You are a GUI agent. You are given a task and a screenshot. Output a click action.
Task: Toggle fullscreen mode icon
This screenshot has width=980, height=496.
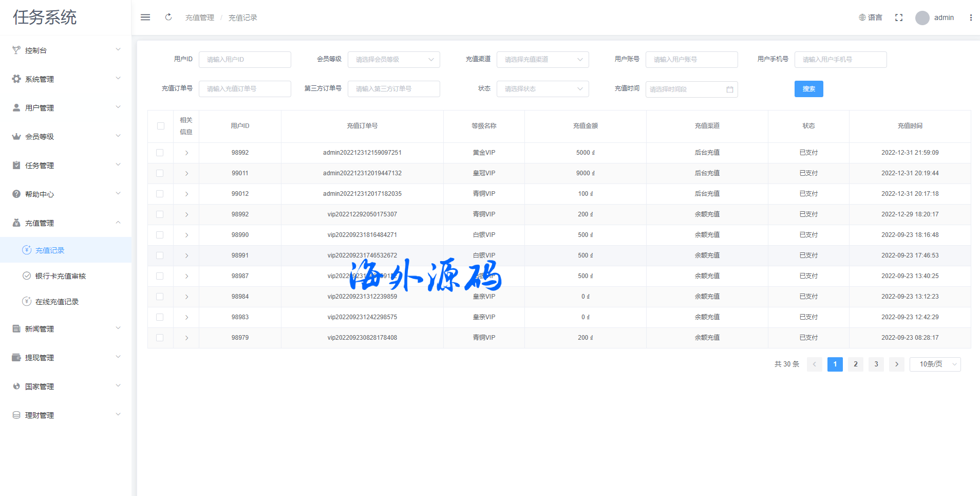click(x=899, y=17)
